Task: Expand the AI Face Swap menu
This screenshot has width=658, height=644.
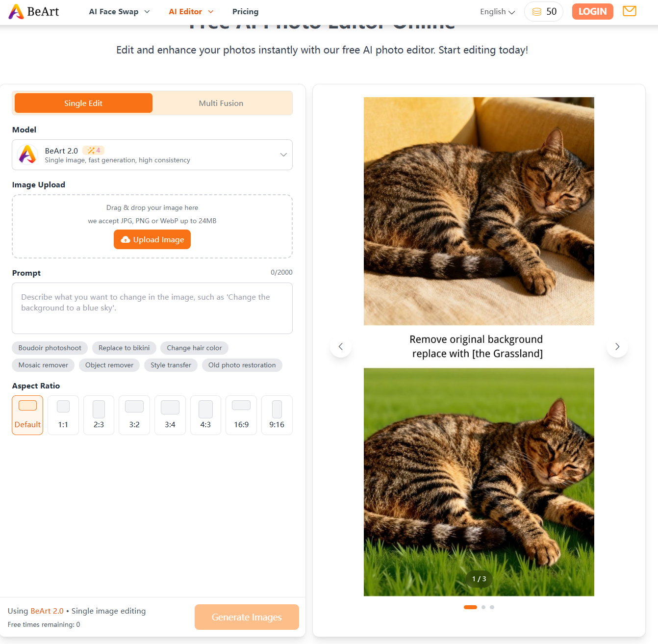Action: click(119, 12)
